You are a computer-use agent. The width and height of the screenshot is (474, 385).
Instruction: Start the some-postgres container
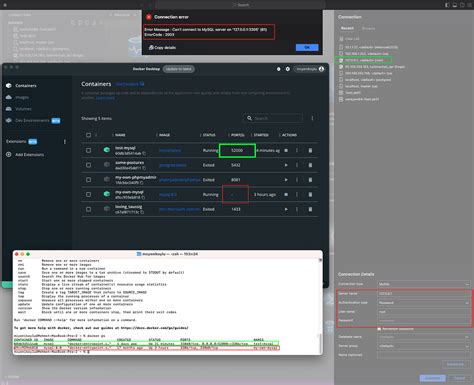tap(286, 165)
